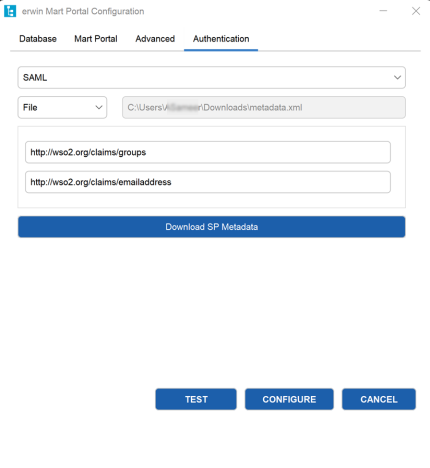430x468 pixels.
Task: Open the File metadata source dropdown
Action: coord(62,107)
